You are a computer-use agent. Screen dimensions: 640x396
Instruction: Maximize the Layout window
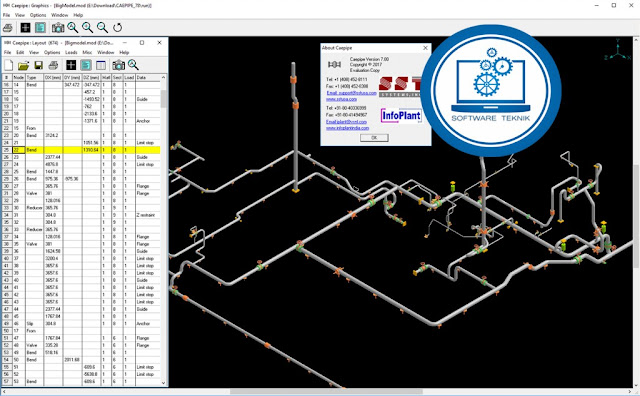(142, 42)
